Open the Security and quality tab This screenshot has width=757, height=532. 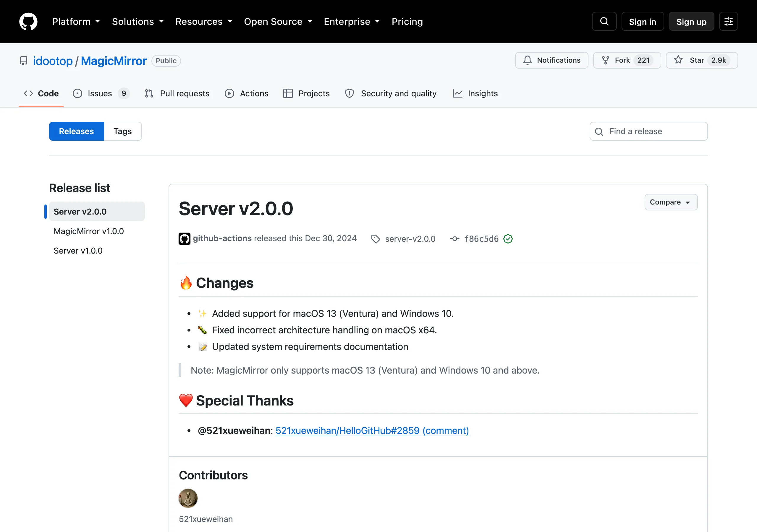click(x=391, y=94)
